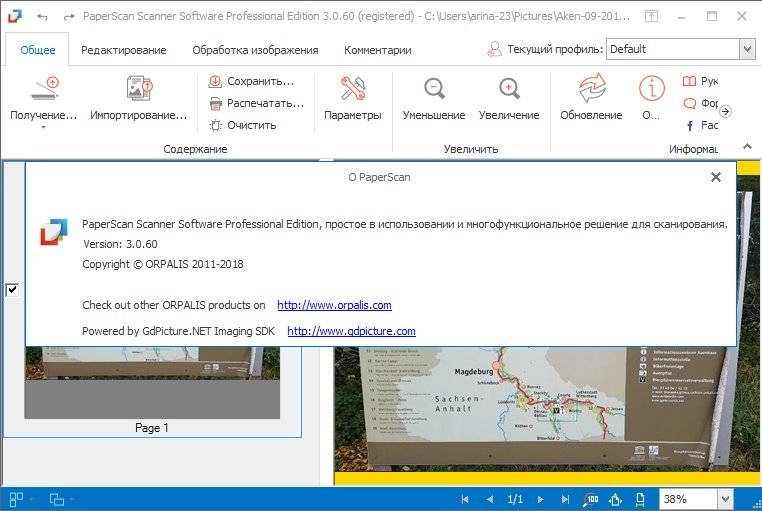Click the About info icon in ribbon

point(651,88)
